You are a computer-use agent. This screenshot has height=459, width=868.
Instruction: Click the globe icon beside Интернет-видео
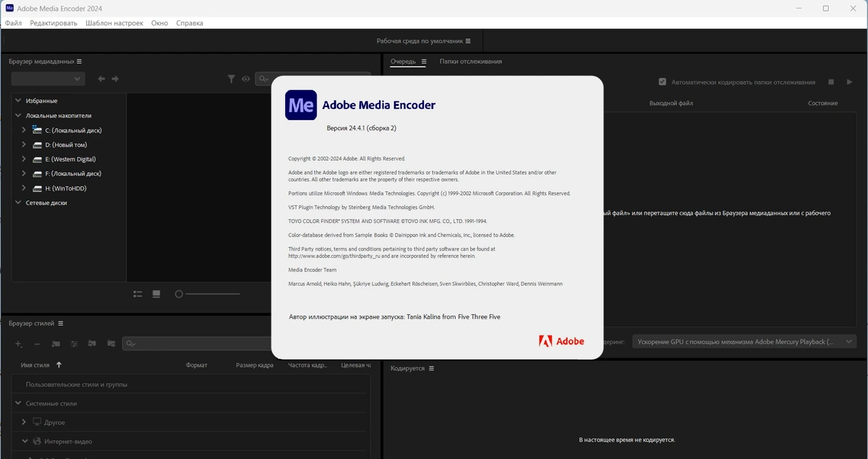[36, 441]
